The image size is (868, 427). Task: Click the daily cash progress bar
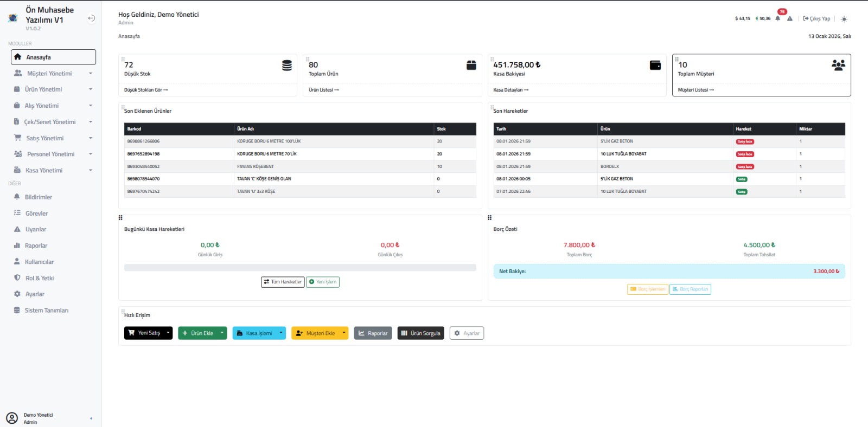pyautogui.click(x=300, y=268)
